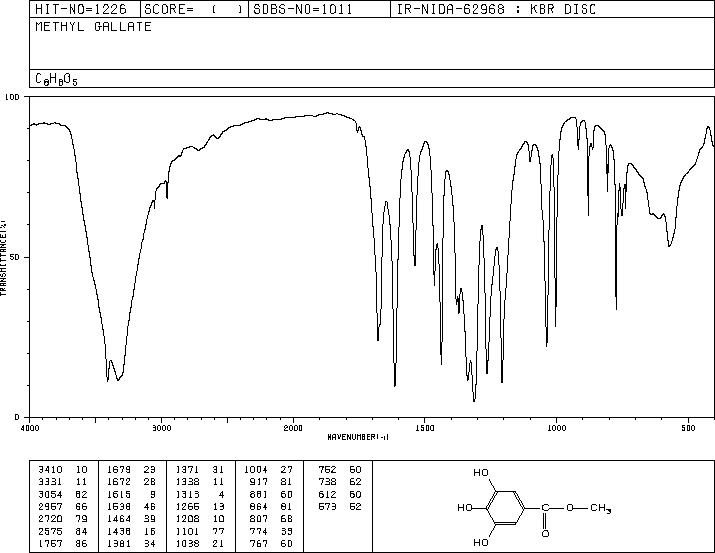This screenshot has width=715, height=553.
Task: Click the 1767 entry in peak table
Action: pos(50,544)
